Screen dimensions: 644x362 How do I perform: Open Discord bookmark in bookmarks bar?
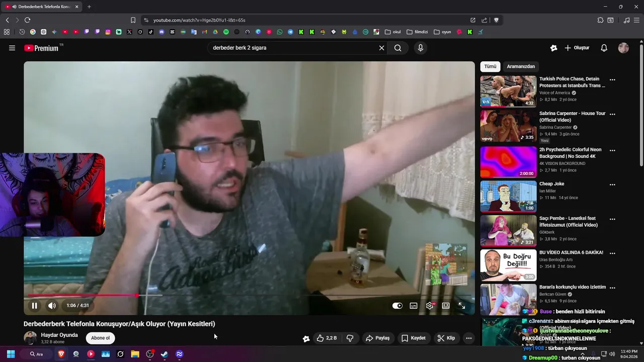pyautogui.click(x=162, y=32)
